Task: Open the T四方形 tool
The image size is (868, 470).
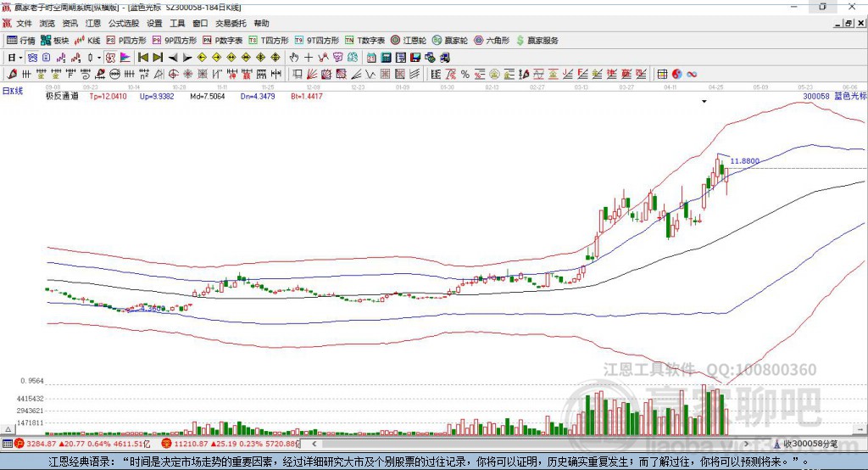Action: coord(269,41)
